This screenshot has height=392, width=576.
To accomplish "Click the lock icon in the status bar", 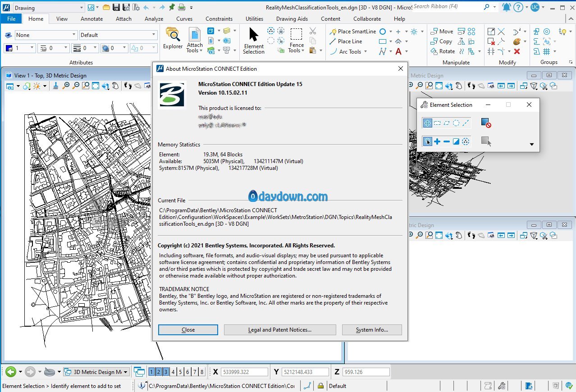I will pos(320,386).
